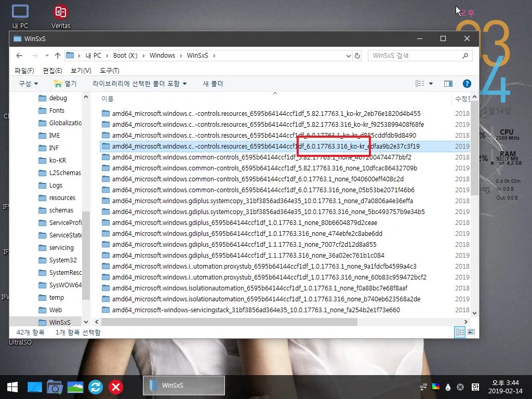
Task: Expand the view options dropdown arrow
Action: (x=431, y=84)
